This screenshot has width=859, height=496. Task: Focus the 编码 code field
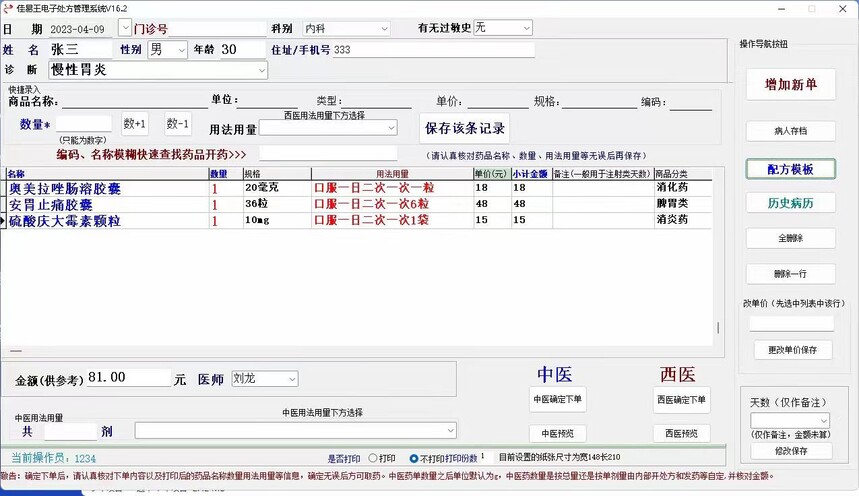(690, 102)
